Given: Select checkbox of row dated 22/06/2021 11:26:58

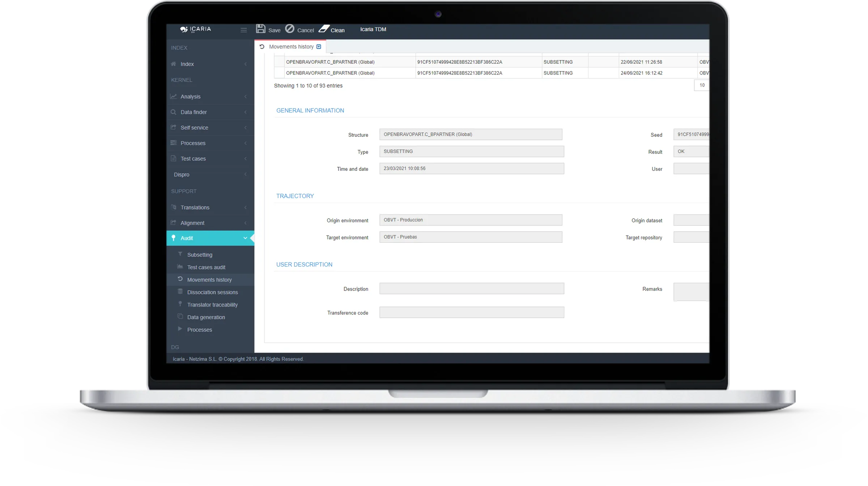Looking at the screenshot, I should (x=279, y=62).
